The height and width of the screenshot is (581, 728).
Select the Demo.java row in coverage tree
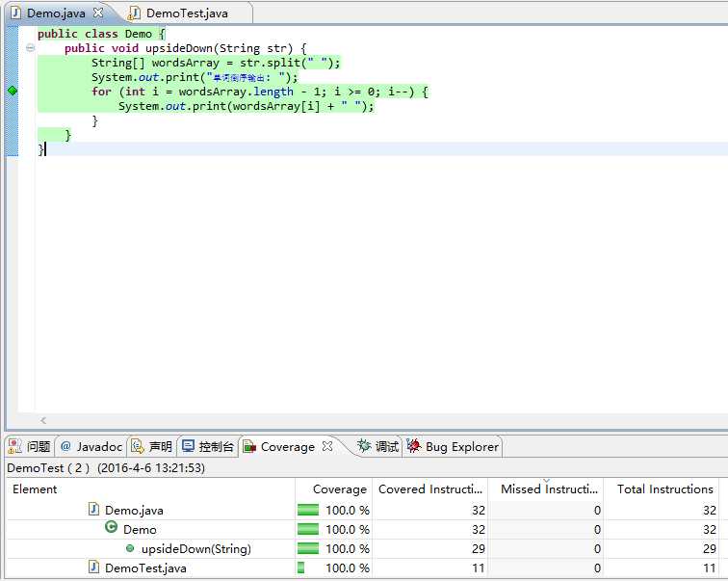tap(362, 510)
